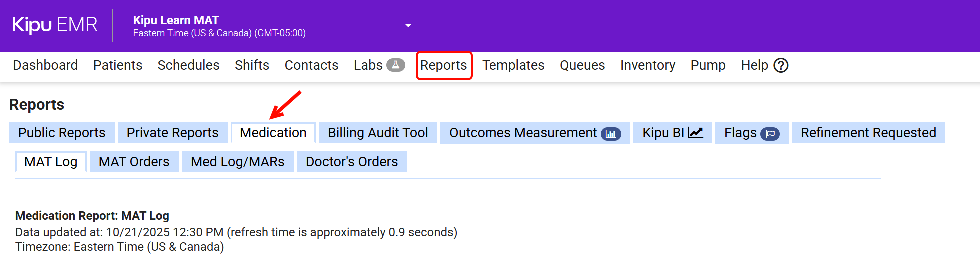Open the Inventory menu item
This screenshot has height=262, width=980.
pyautogui.click(x=647, y=65)
